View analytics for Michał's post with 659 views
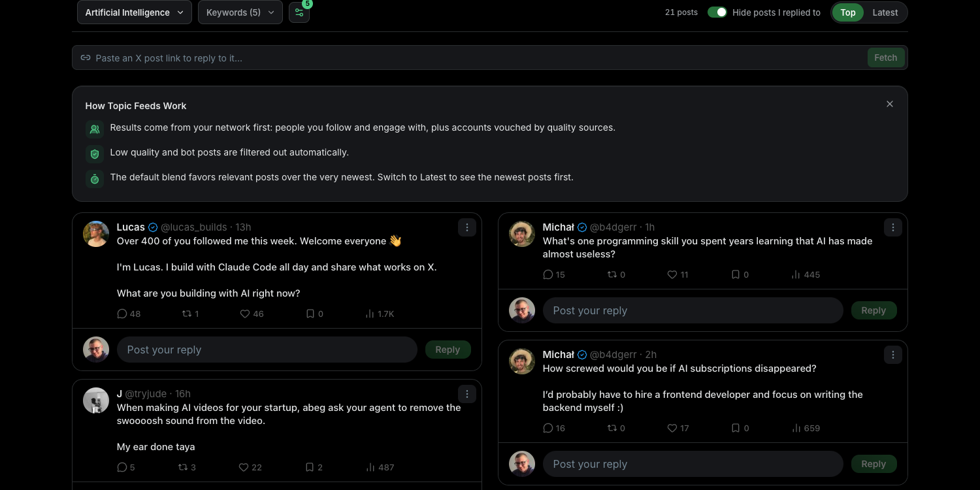The height and width of the screenshot is (490, 980). point(806,428)
